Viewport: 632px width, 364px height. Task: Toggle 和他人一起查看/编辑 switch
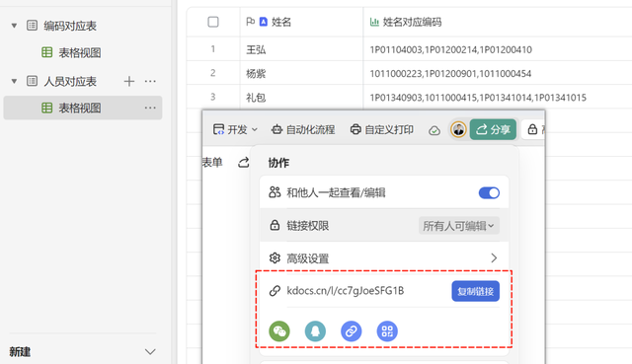pos(489,193)
